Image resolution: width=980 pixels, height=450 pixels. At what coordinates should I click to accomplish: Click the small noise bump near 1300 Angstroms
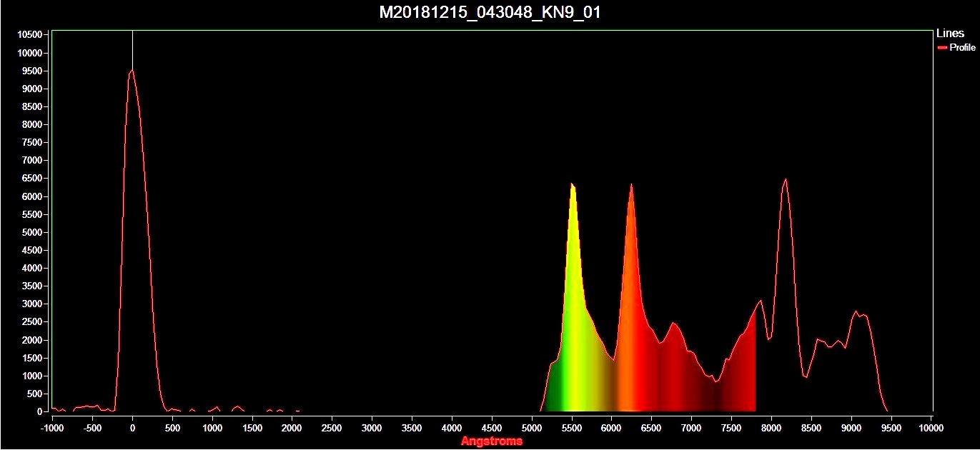pyautogui.click(x=238, y=407)
